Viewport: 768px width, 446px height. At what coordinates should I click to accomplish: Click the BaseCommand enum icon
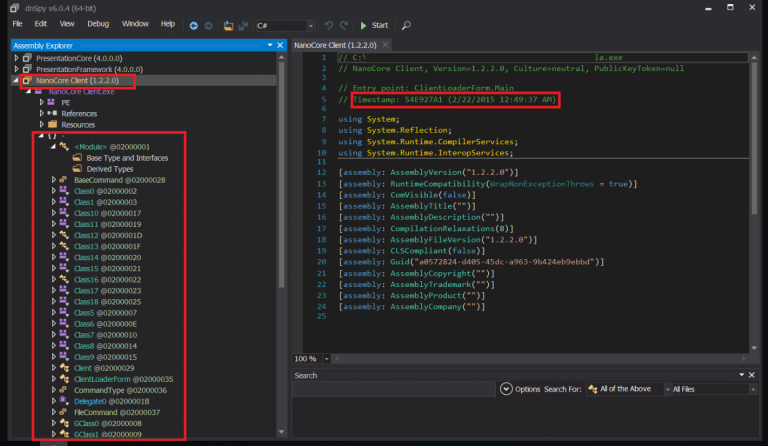(63, 180)
